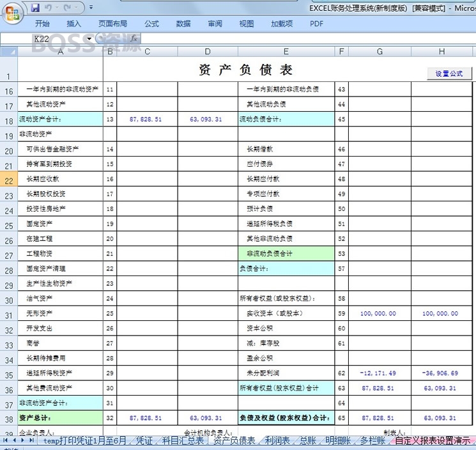
Task: Select column G header
Action: [x=380, y=52]
